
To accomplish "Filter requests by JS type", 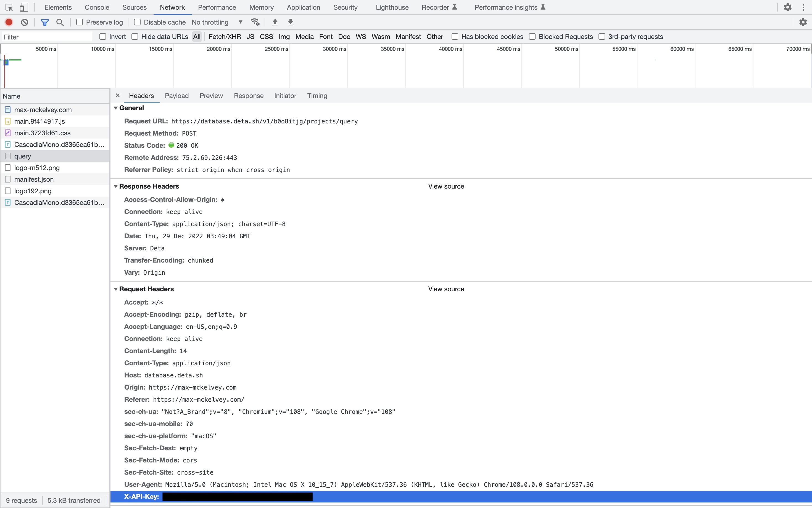I will pos(250,37).
